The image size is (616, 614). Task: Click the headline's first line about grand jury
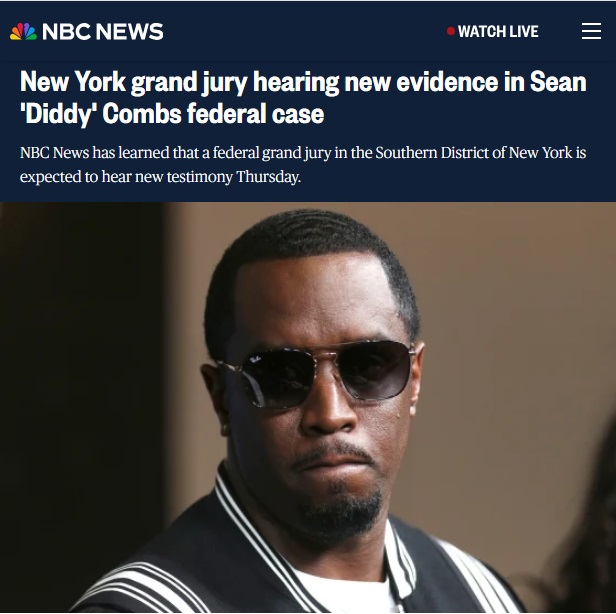point(303,82)
